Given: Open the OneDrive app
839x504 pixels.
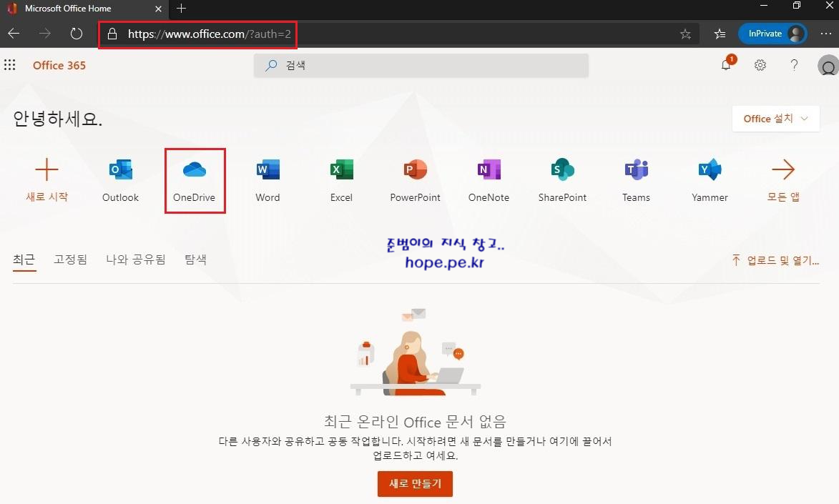Looking at the screenshot, I should coord(195,180).
